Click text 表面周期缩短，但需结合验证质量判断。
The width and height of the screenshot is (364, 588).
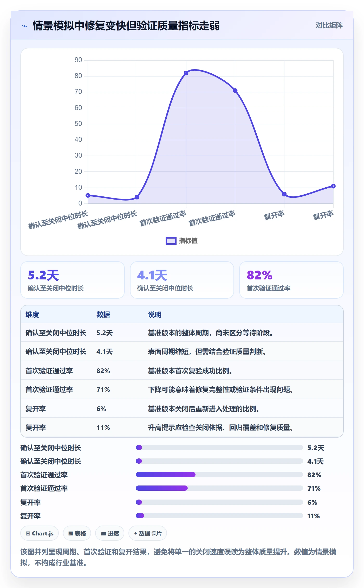[207, 352]
